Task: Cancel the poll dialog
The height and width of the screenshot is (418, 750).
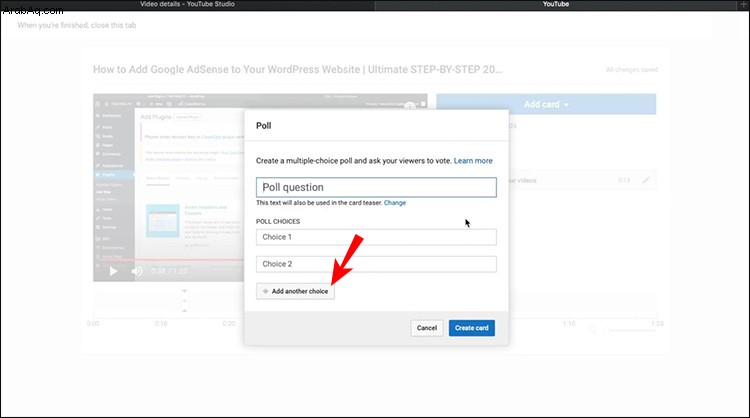Action: tap(427, 328)
